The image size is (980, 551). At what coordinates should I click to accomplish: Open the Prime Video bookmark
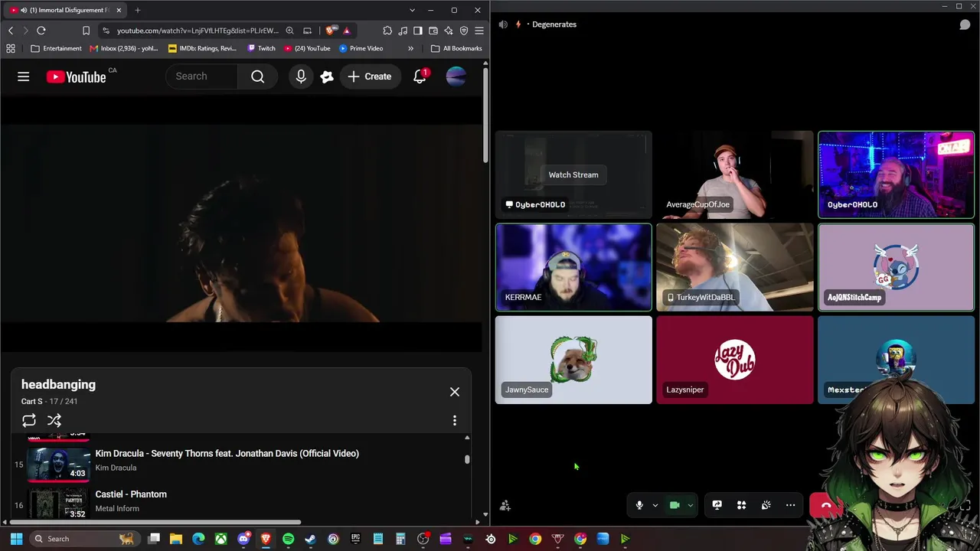(x=361, y=48)
